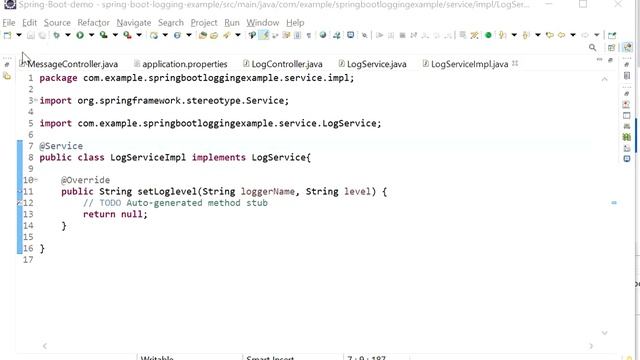Select the LogServiceImpl.java tab
This screenshot has width=640, height=360.
(x=465, y=64)
